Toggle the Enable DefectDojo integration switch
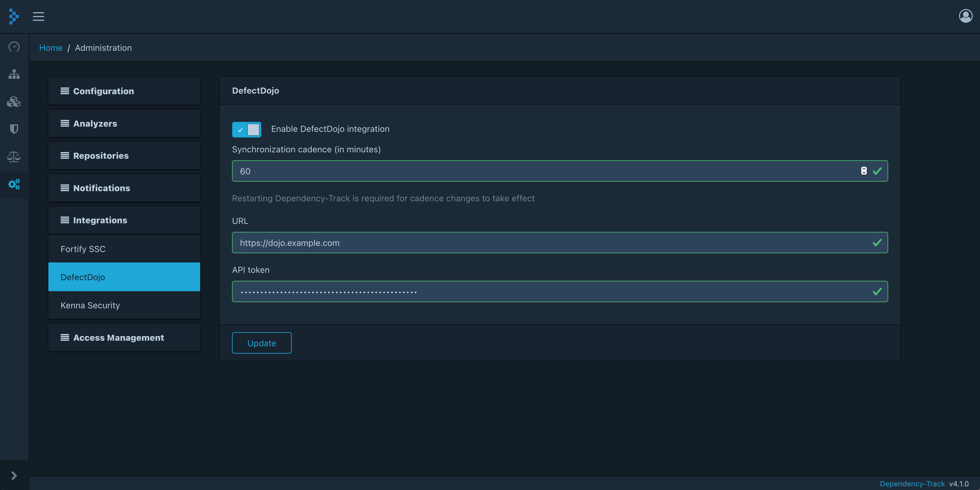 247,129
